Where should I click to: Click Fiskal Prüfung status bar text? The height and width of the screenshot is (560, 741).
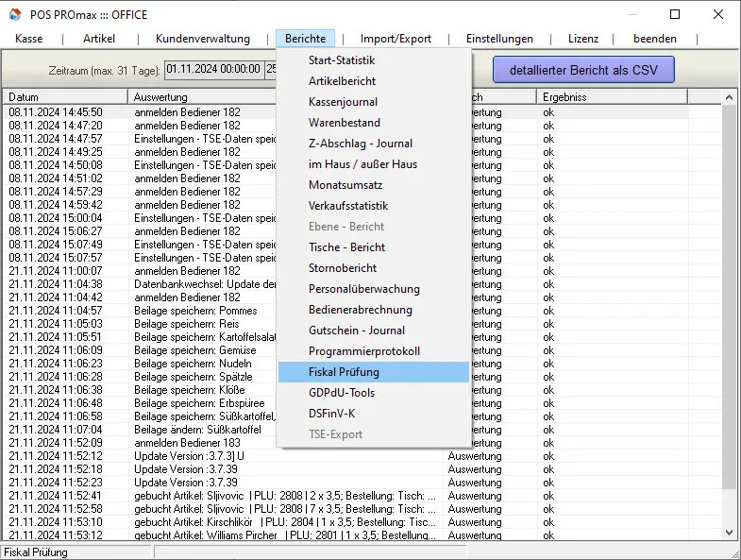click(x=36, y=552)
